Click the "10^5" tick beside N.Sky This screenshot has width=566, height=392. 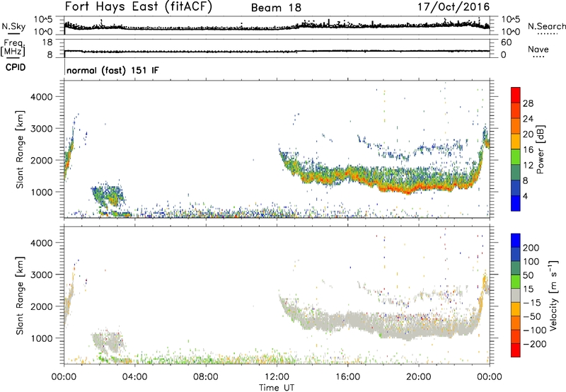[x=43, y=20]
